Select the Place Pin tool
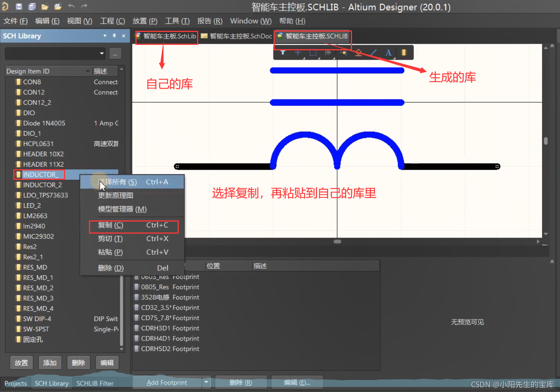The height and width of the screenshot is (392, 560). point(343,53)
